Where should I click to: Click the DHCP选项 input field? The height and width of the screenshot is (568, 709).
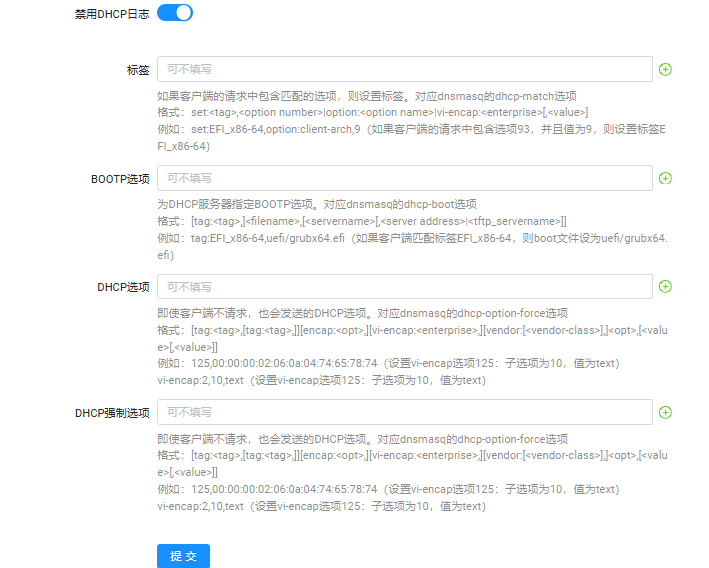pyautogui.click(x=405, y=287)
